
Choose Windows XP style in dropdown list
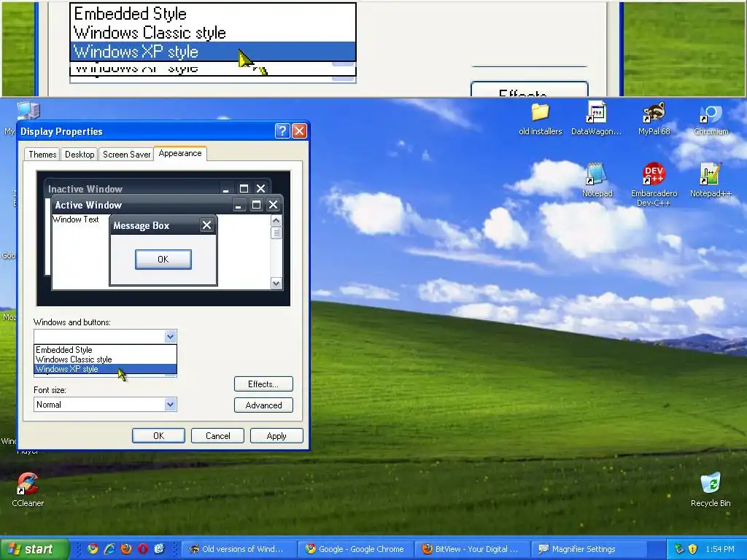pyautogui.click(x=105, y=369)
